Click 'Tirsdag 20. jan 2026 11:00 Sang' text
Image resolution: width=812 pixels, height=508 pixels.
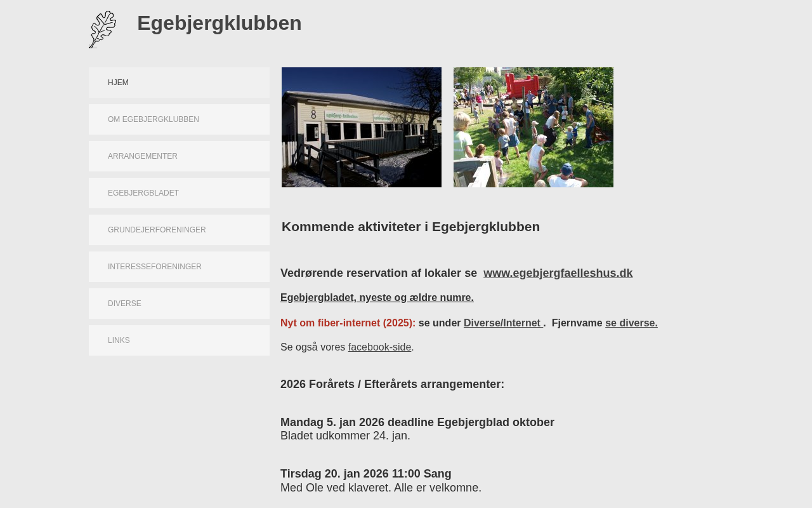coord(366,474)
